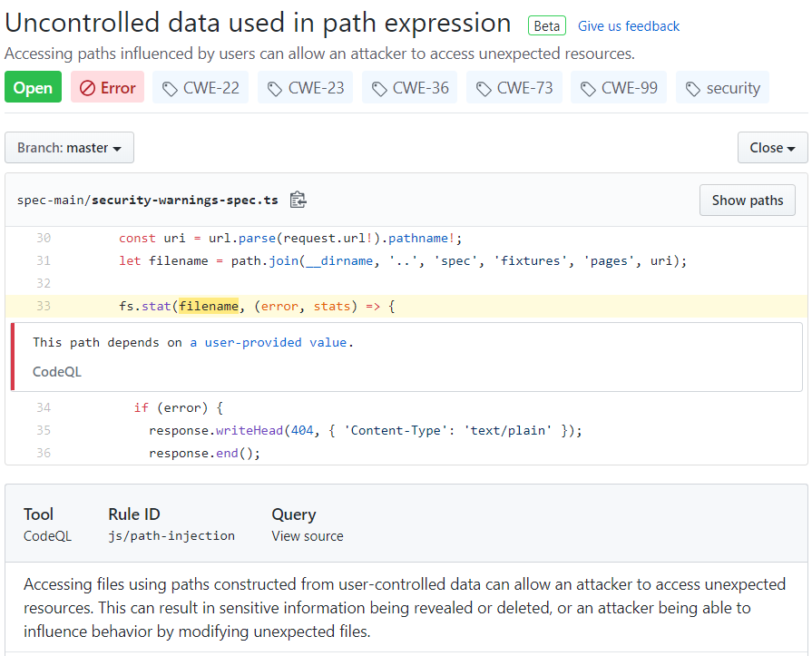812x656 pixels.
Task: Click the tag icon on the CWE-23 label
Action: click(272, 87)
